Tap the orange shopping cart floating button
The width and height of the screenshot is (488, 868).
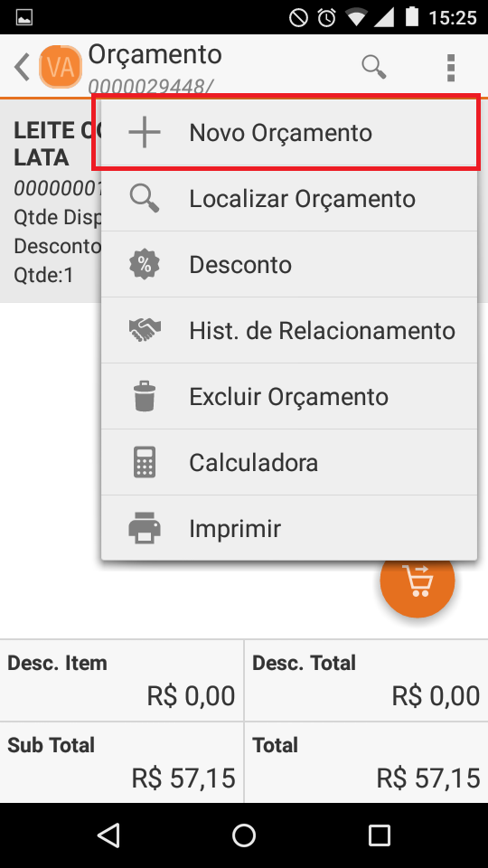pos(418,580)
